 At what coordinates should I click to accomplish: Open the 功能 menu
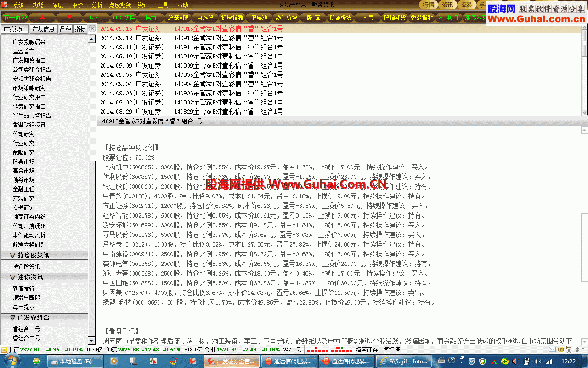pos(38,6)
